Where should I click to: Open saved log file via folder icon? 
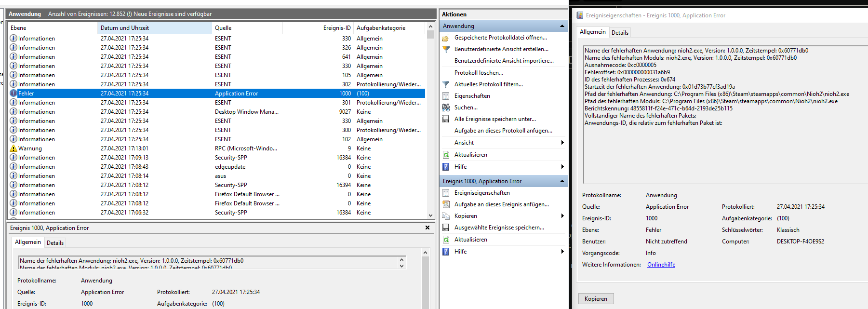tap(446, 38)
